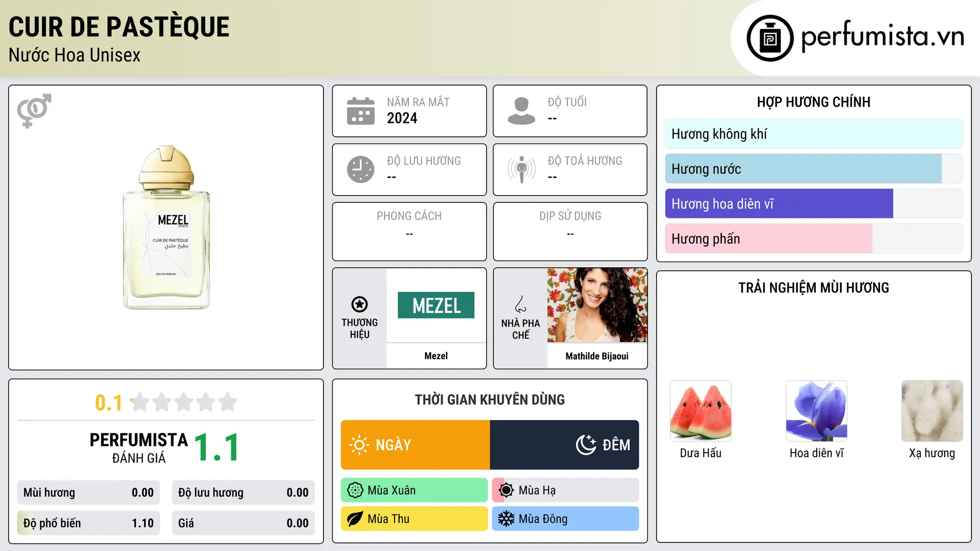This screenshot has width=980, height=551.
Task: Click the leaf icon for Mùa Thu
Action: [355, 519]
